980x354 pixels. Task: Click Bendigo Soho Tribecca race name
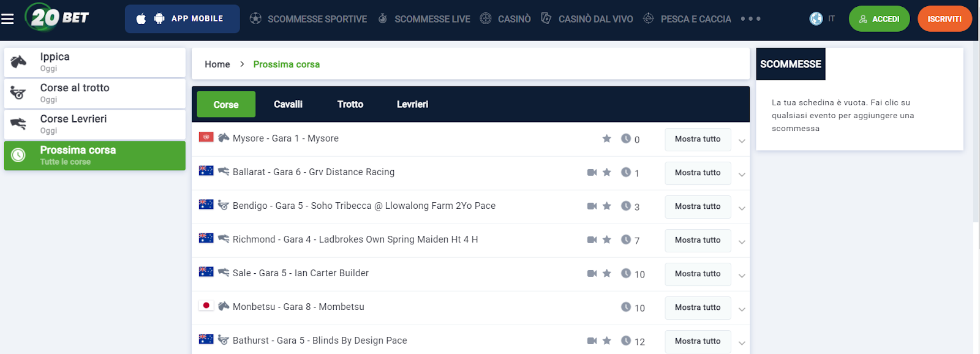(x=364, y=206)
